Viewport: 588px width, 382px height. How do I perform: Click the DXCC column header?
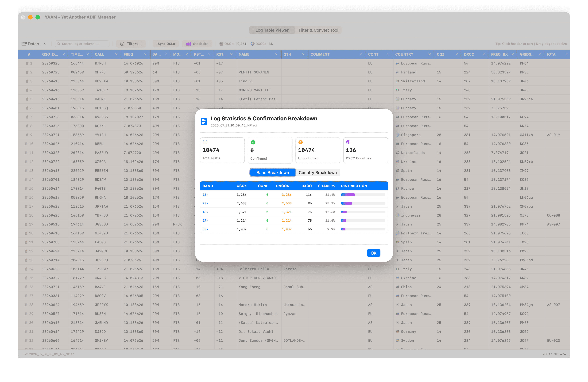469,54
